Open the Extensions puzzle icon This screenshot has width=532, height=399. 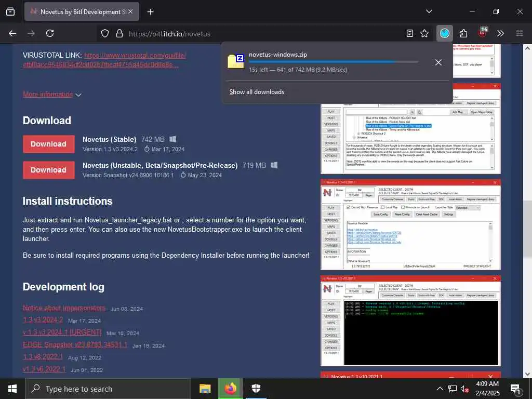click(463, 34)
